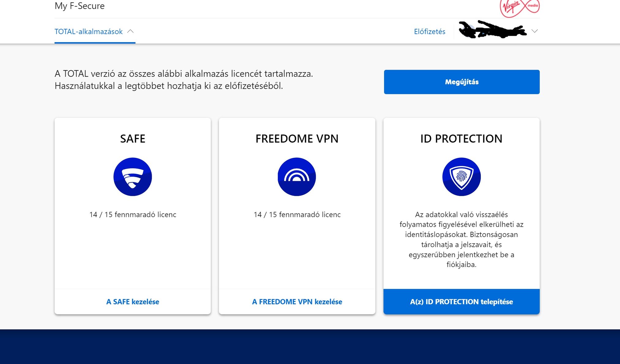Click the FREEDOME VPN card heading
This screenshot has width=620, height=364.
[x=297, y=139]
